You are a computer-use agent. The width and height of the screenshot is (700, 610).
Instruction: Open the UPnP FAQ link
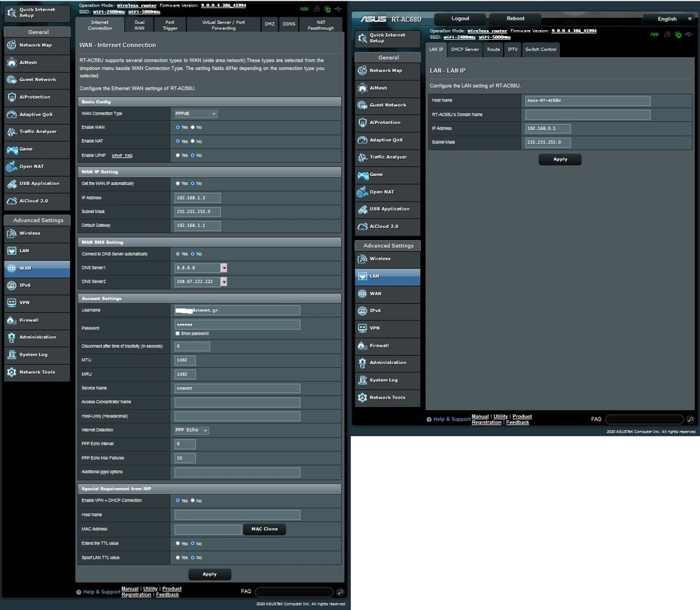tap(122, 156)
